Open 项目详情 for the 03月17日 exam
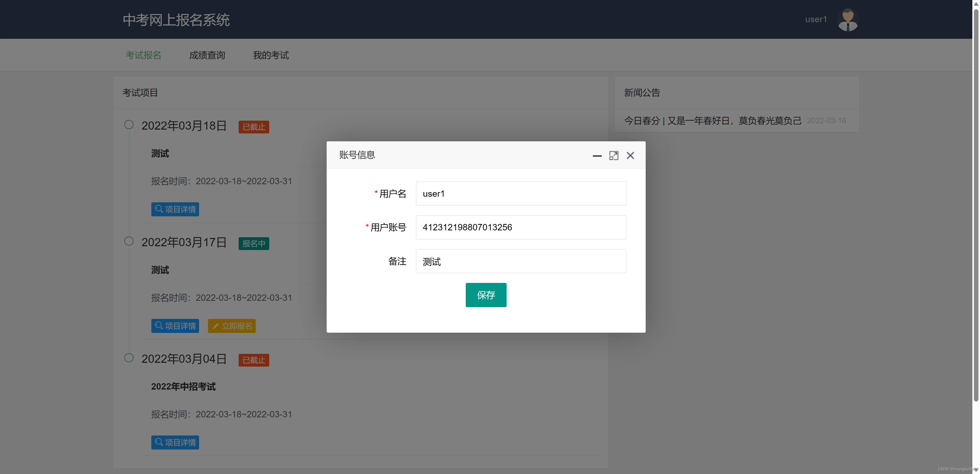Viewport: 980px width, 474px height. [175, 326]
